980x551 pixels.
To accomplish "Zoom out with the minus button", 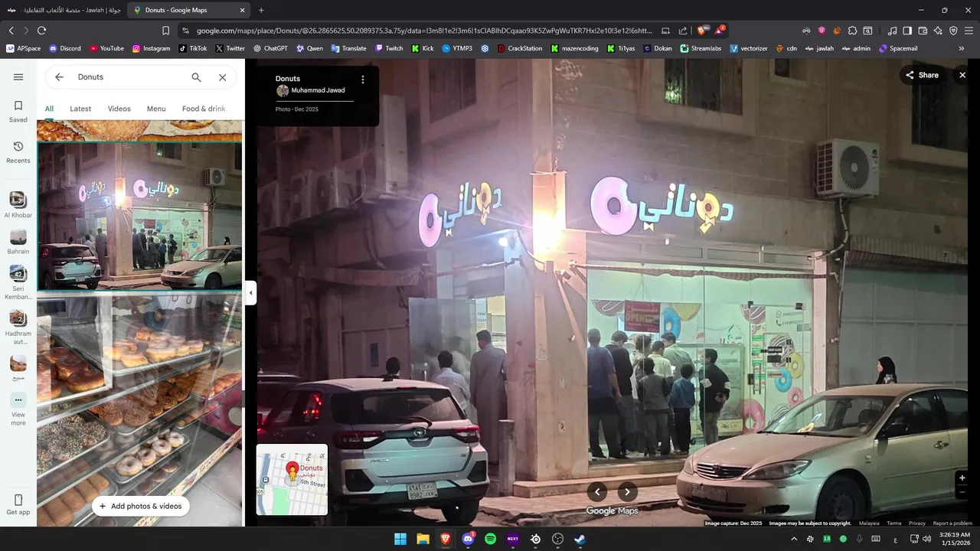I will pos(962,492).
